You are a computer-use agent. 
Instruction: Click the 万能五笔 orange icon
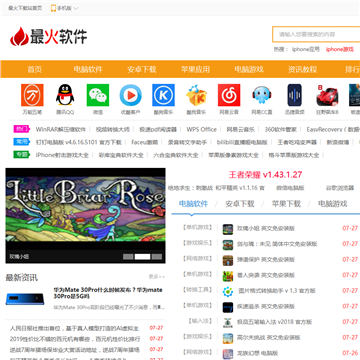coord(32,95)
